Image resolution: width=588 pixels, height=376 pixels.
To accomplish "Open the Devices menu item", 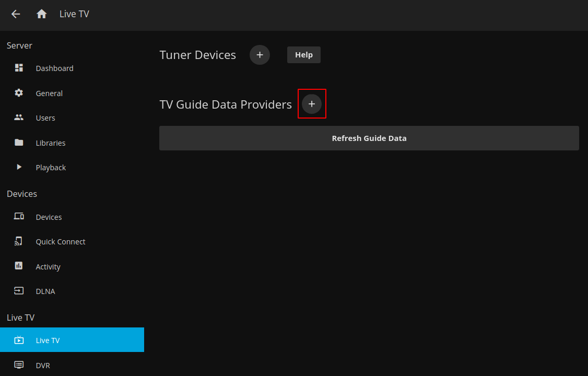I will [x=49, y=217].
